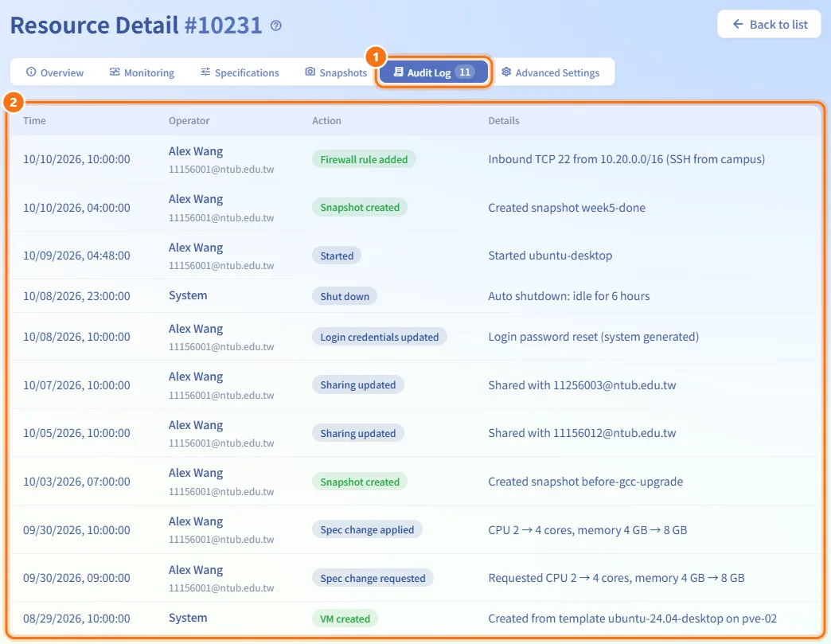Click timestamp 10/08/2026, 10:00:00

coord(76,337)
